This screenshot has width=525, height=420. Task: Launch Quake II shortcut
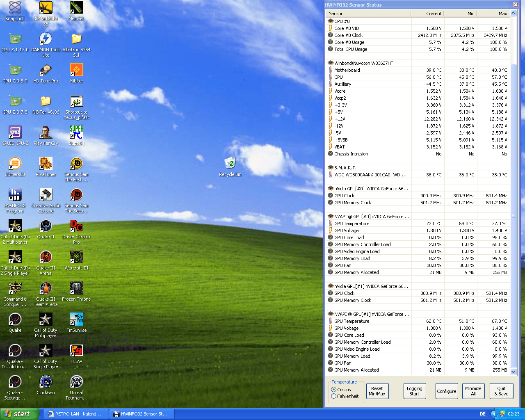(x=46, y=229)
